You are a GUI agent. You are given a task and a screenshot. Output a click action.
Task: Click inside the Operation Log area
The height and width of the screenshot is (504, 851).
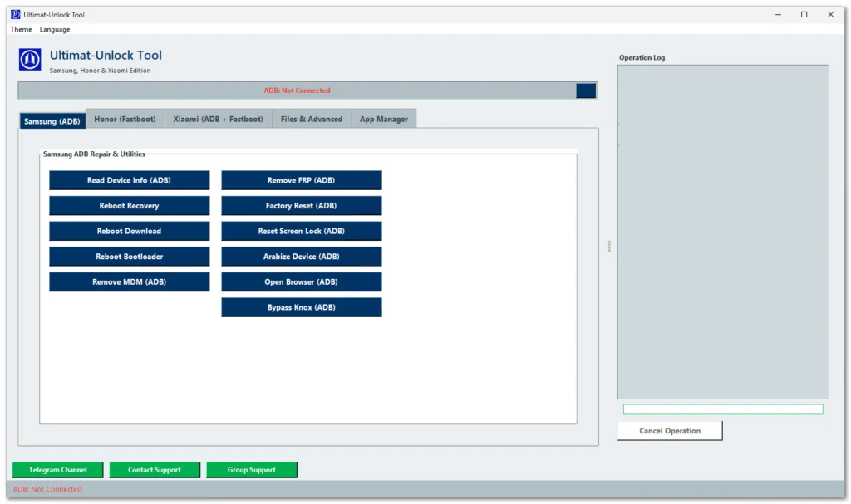pyautogui.click(x=723, y=232)
